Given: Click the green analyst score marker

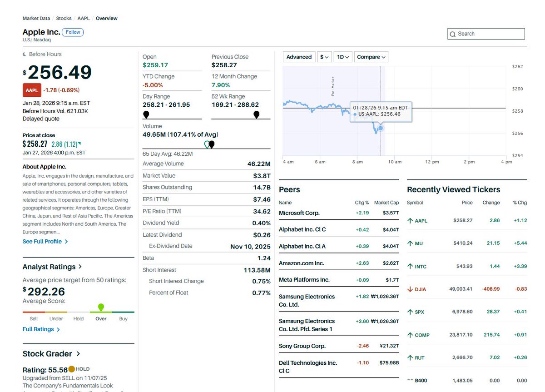Looking at the screenshot, I should (101, 308).
